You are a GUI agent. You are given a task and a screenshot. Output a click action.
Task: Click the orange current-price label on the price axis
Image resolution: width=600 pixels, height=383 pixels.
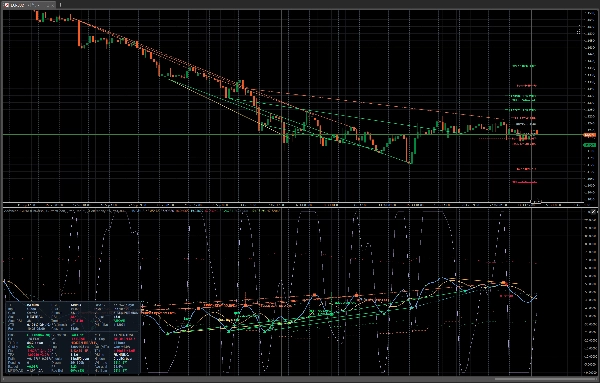pos(589,135)
